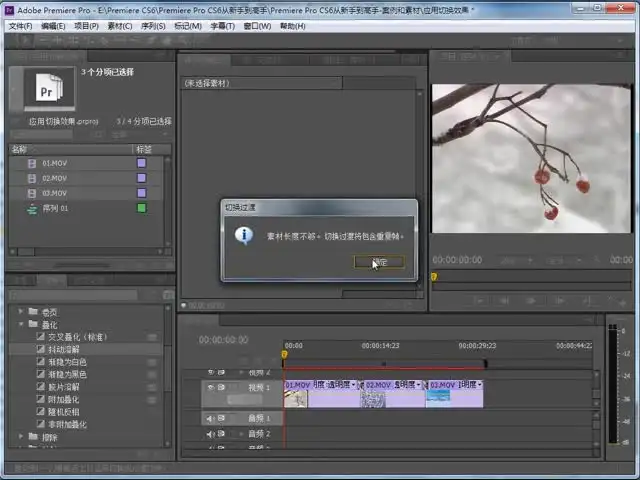The height and width of the screenshot is (480, 640).
Task: Select the 01.MOV clip icon in project panel
Action: pos(31,163)
